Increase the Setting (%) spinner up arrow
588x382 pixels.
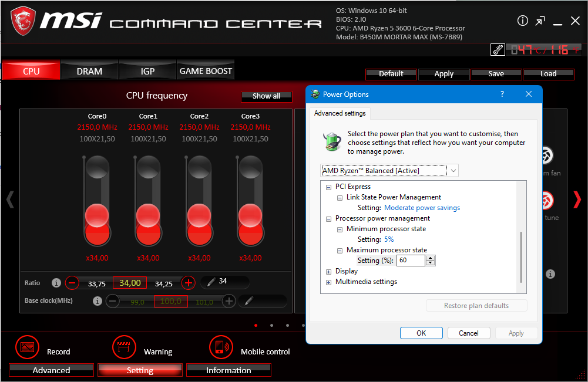pos(431,258)
